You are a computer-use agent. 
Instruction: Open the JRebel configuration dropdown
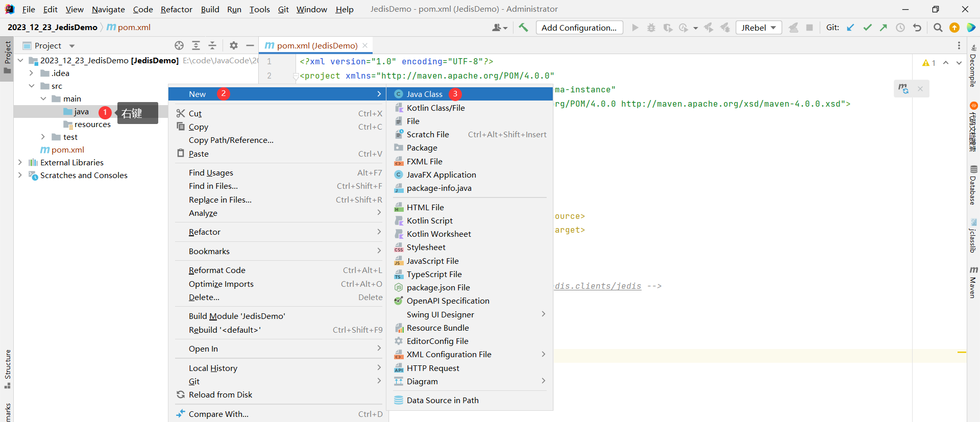(x=759, y=28)
